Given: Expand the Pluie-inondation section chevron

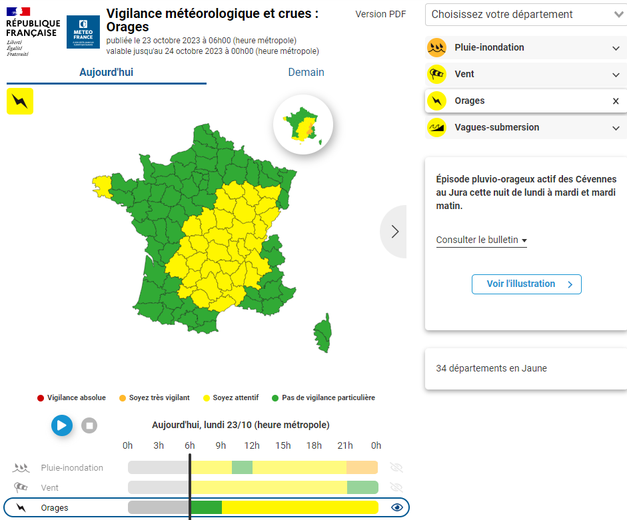Looking at the screenshot, I should (x=616, y=48).
